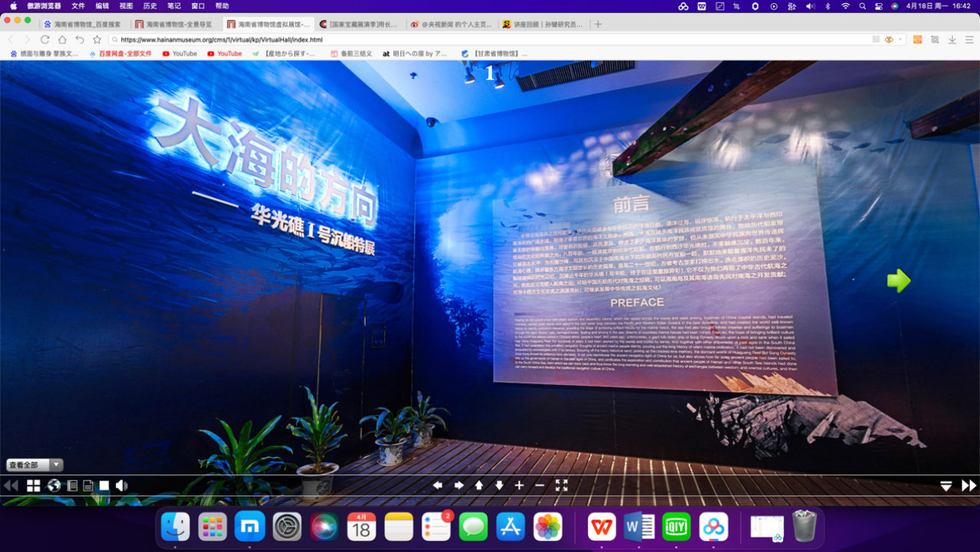980x552 pixels.
Task: Collapse the bottom toolbar with down triangle
Action: pos(946,485)
